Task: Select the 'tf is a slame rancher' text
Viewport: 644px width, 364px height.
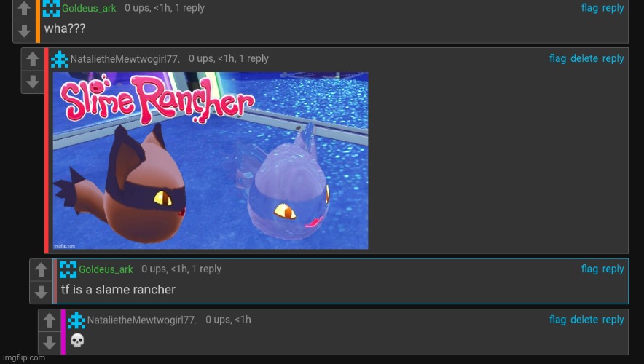Action: tap(118, 290)
